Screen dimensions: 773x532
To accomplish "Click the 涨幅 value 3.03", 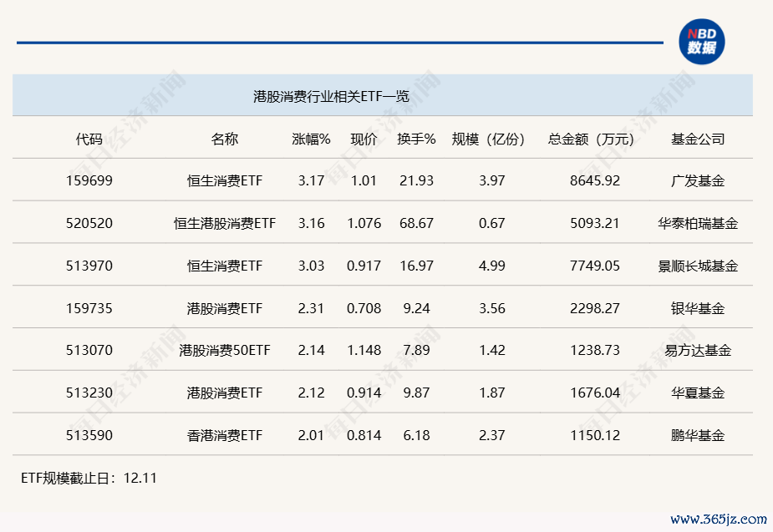I will 311,266.
